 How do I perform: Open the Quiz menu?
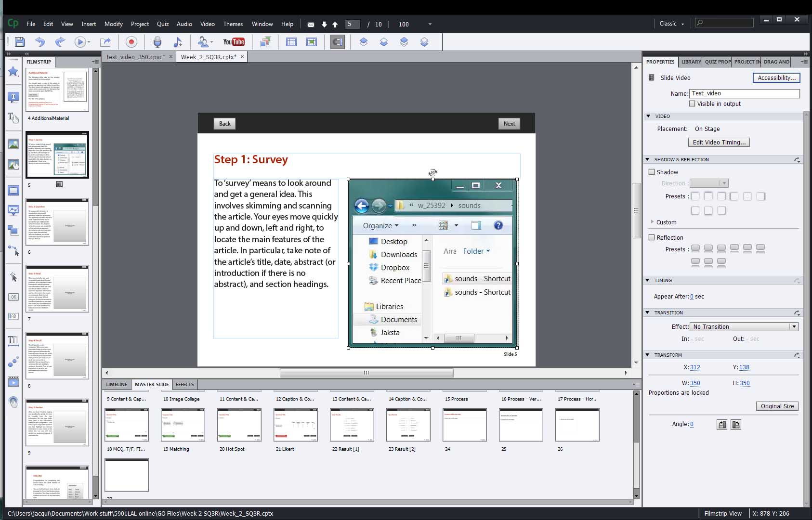coord(163,24)
